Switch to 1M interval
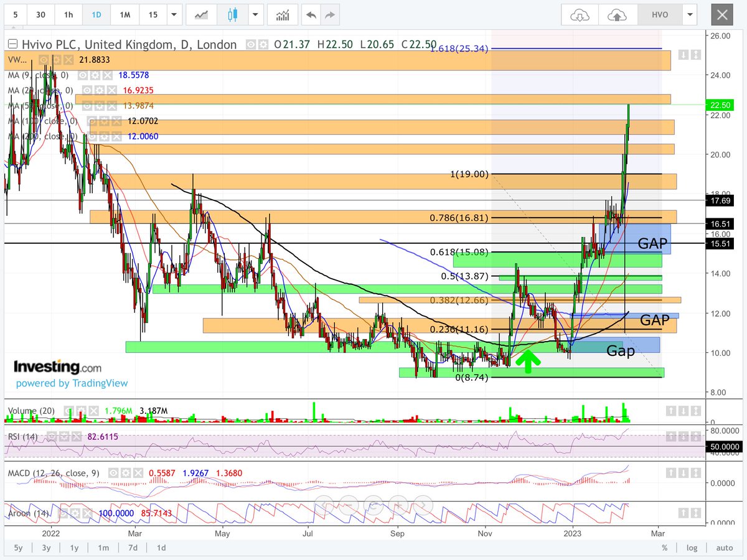Viewport: 747px width, 560px height. [125, 14]
